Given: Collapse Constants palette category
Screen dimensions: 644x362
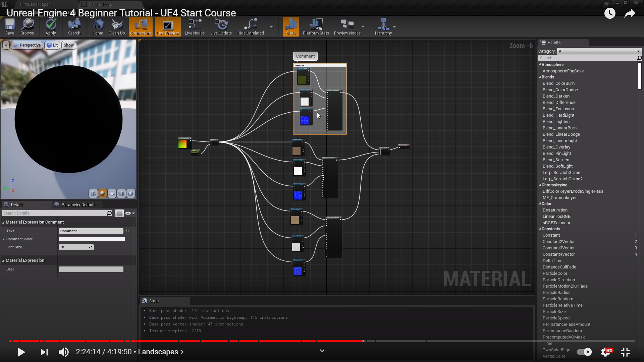Looking at the screenshot, I should 540,229.
